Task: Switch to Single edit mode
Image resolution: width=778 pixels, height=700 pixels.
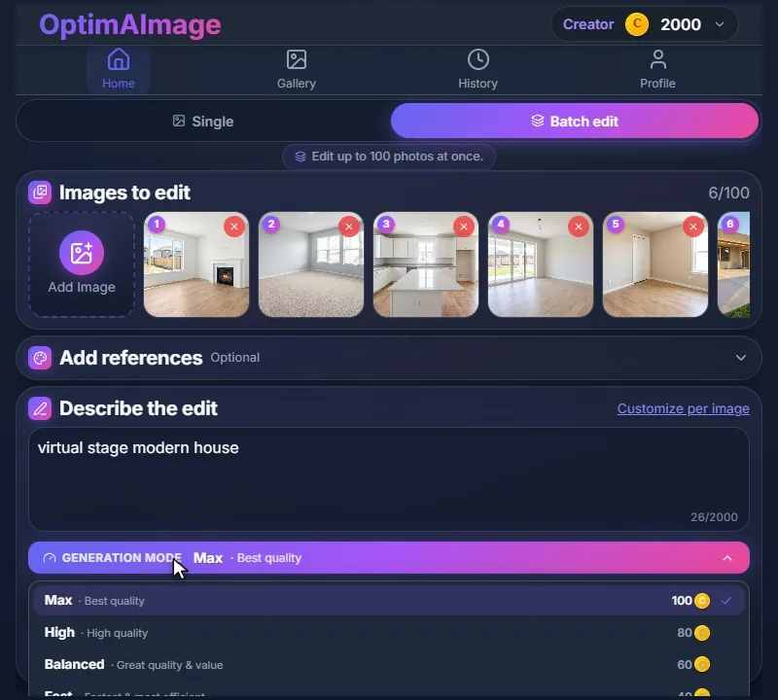Action: pos(203,122)
